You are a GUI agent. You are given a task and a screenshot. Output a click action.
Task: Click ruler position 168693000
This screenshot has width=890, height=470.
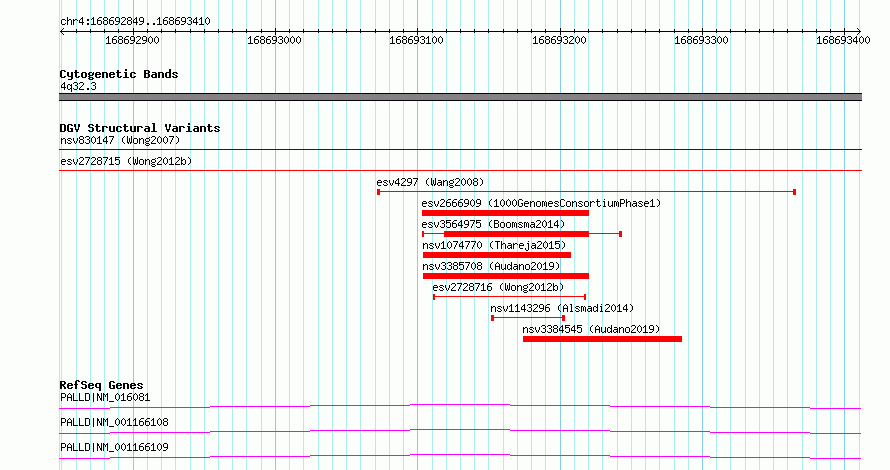click(x=274, y=40)
